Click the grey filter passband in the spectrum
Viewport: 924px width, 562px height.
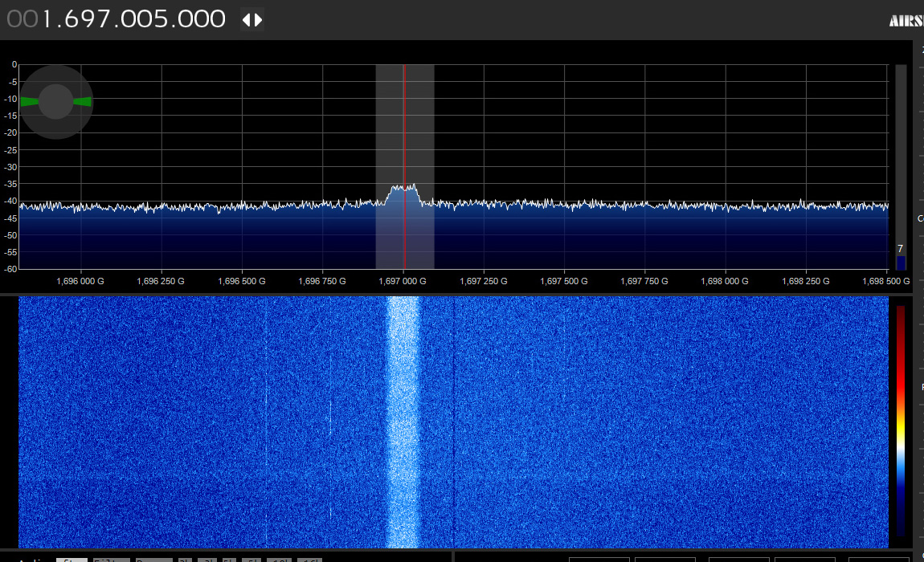[405, 167]
